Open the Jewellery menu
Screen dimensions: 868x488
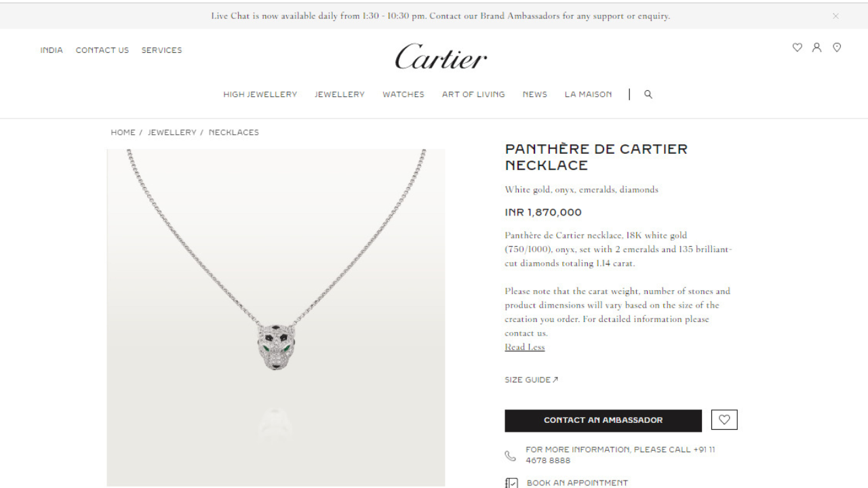point(340,94)
